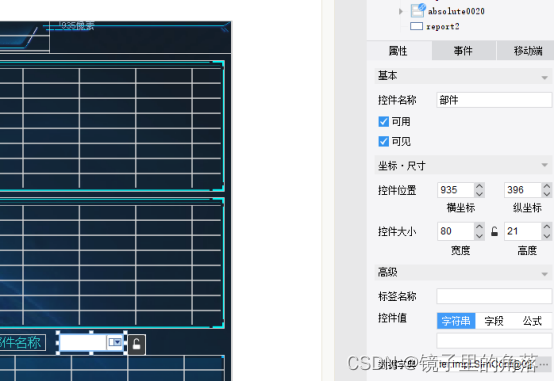Click the 标签名称 input field
Image resolution: width=554 pixels, height=382 pixels.
click(x=494, y=296)
